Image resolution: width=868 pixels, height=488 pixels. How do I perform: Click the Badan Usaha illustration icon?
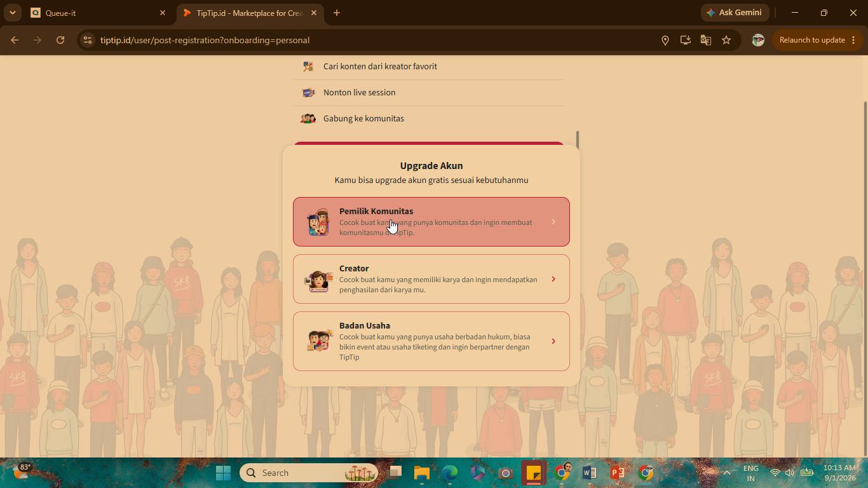[320, 341]
